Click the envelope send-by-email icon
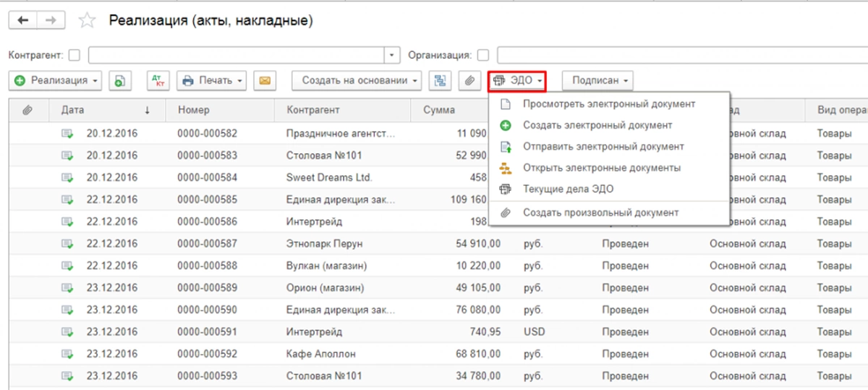The width and height of the screenshot is (868, 390). tap(264, 81)
